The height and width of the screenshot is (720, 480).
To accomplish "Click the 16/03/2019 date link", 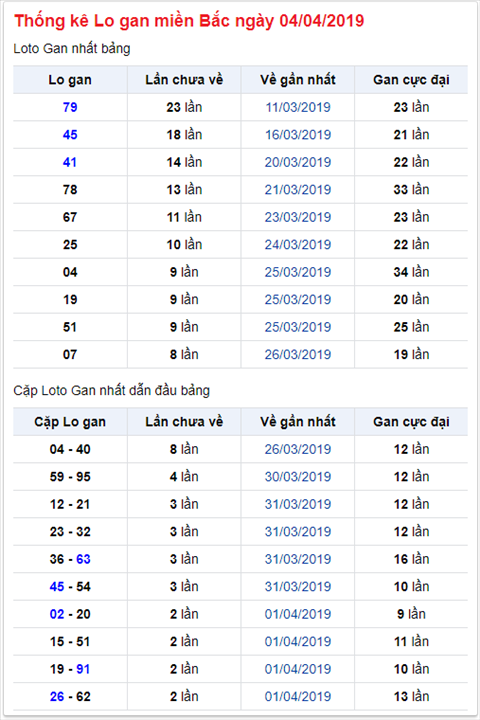I will point(298,135).
